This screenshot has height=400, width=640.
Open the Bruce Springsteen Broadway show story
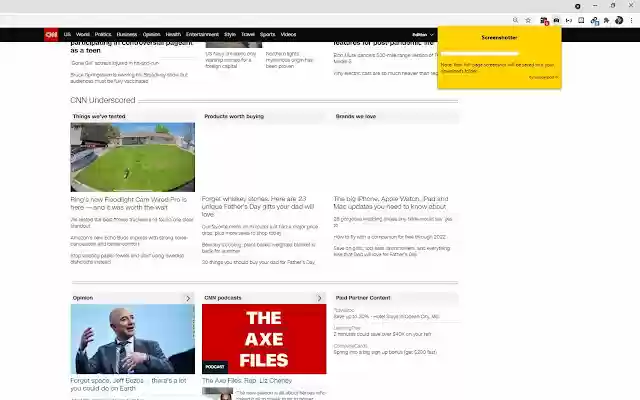[129, 78]
